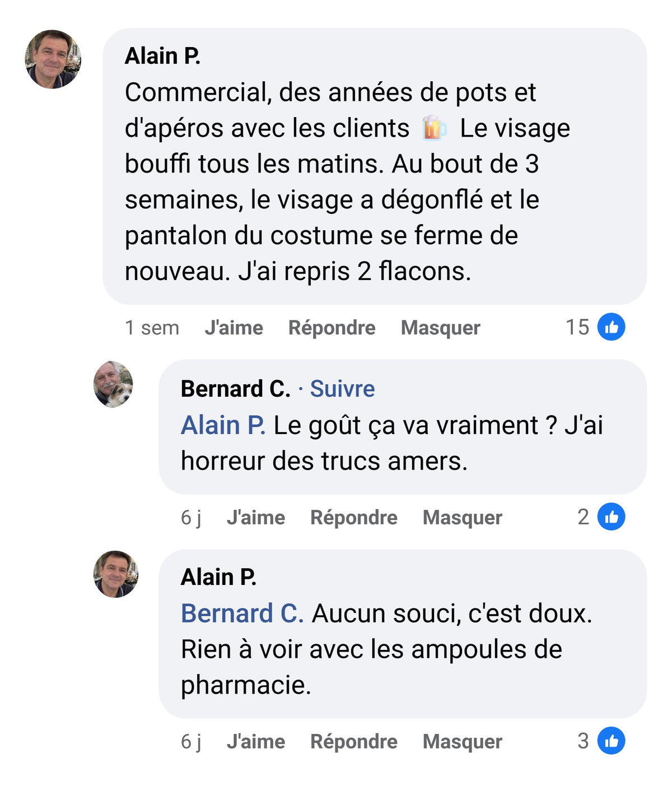Like Bernard C.'s reply using J'aime
The width and height of the screenshot is (672, 795).
[x=255, y=518]
